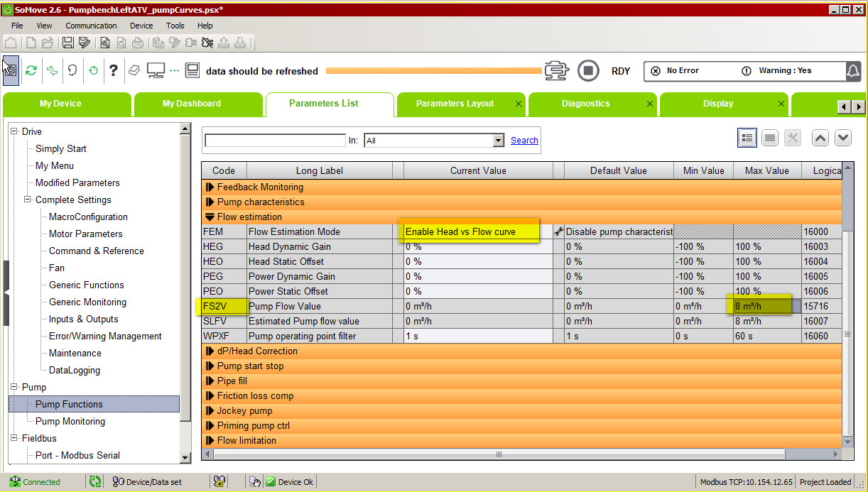The image size is (868, 492).
Task: Open a project with the folder icon
Action: pos(48,43)
